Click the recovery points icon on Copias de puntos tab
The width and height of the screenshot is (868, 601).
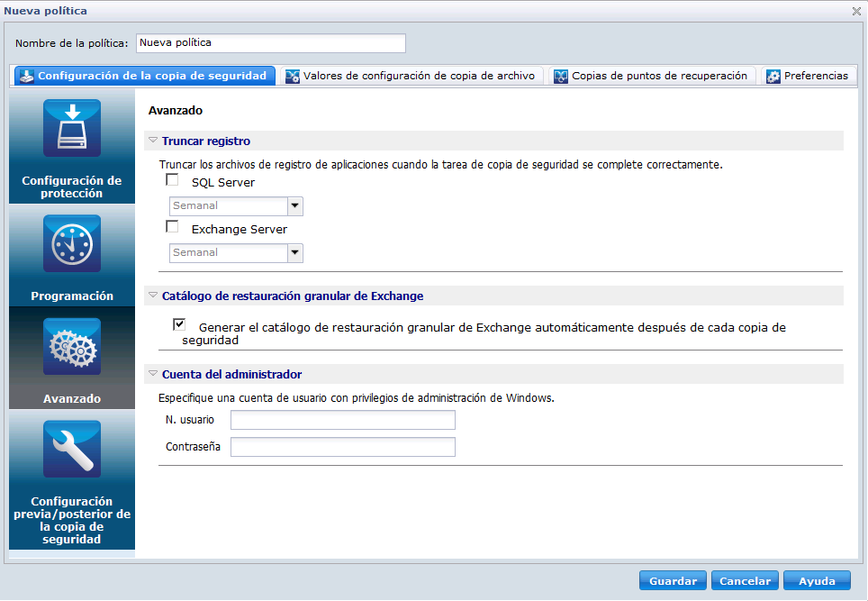coord(560,77)
